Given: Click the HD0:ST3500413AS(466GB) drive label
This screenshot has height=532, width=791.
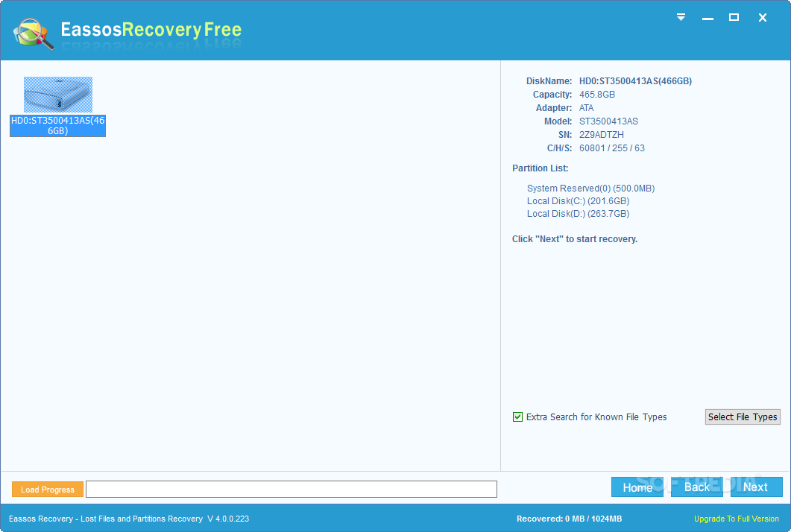Looking at the screenshot, I should point(58,126).
